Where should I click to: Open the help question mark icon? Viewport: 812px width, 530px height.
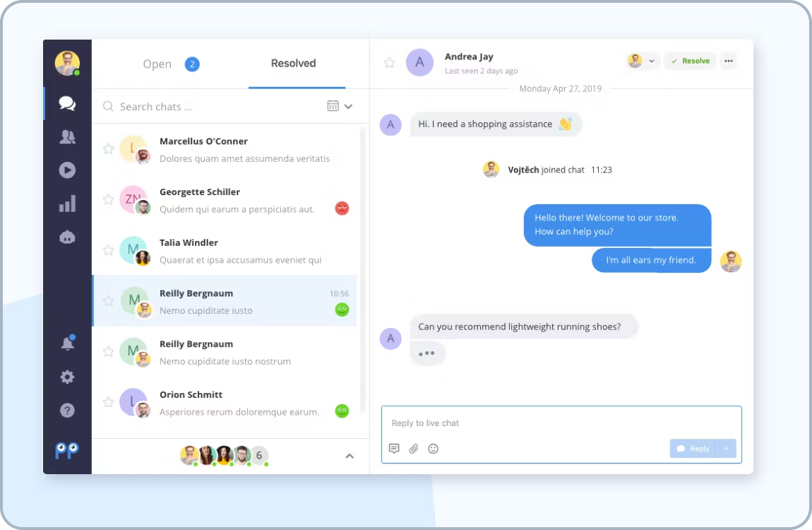point(67,411)
